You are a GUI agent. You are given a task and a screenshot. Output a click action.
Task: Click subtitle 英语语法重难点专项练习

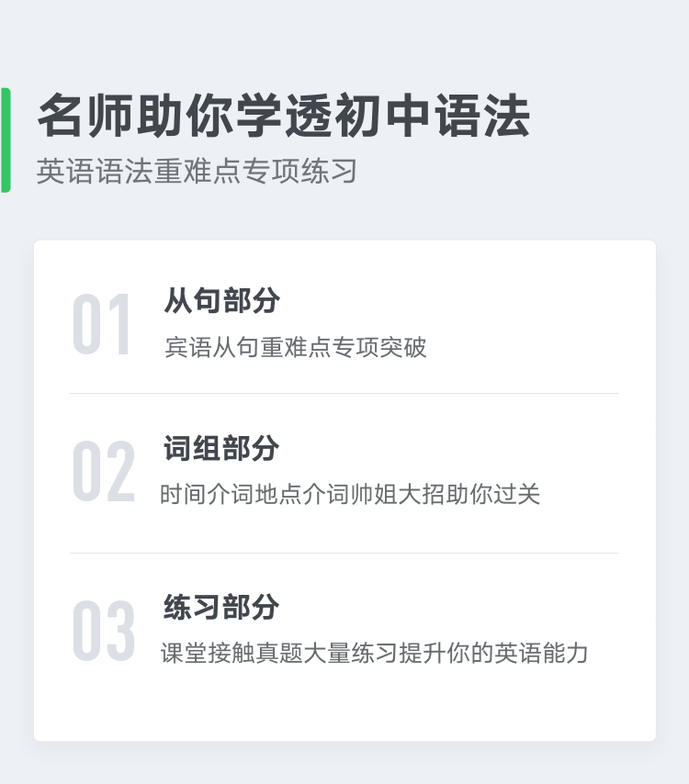click(197, 171)
